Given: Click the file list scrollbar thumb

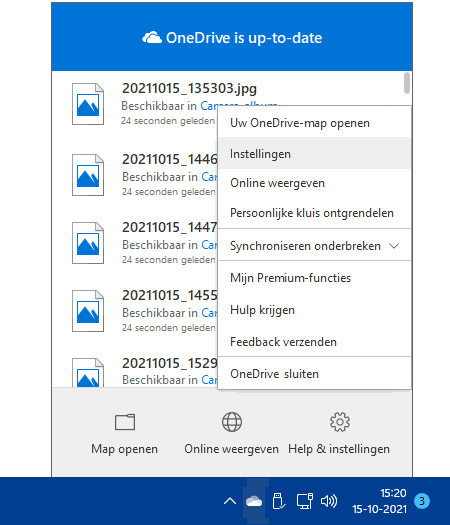Looking at the screenshot, I should pyautogui.click(x=407, y=83).
